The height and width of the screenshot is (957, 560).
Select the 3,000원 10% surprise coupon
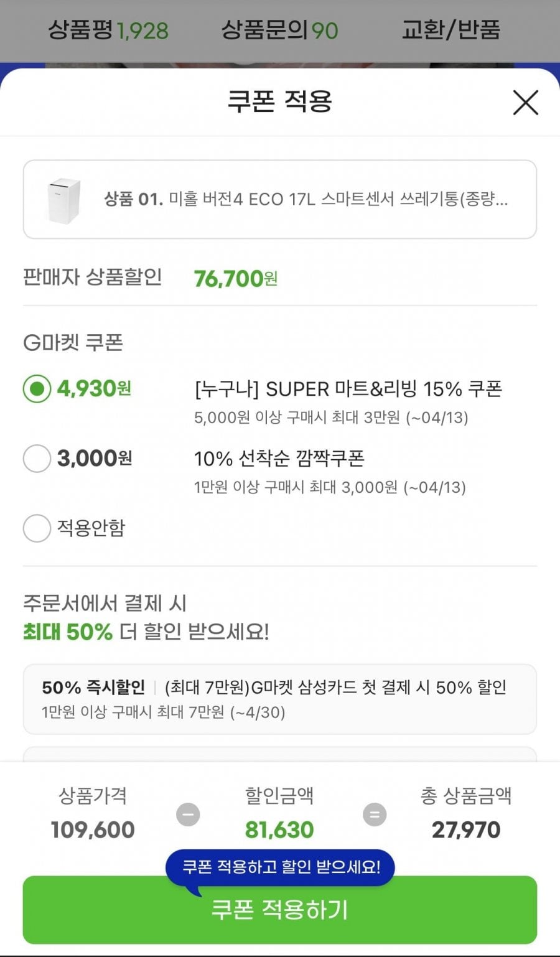(x=37, y=459)
